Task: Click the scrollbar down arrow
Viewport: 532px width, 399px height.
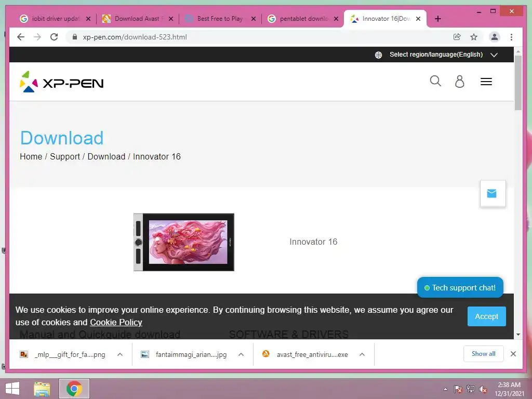Action: (x=518, y=335)
